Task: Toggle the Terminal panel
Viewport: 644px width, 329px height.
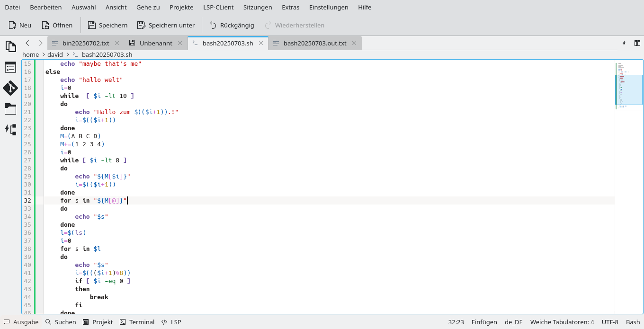Action: click(137, 322)
